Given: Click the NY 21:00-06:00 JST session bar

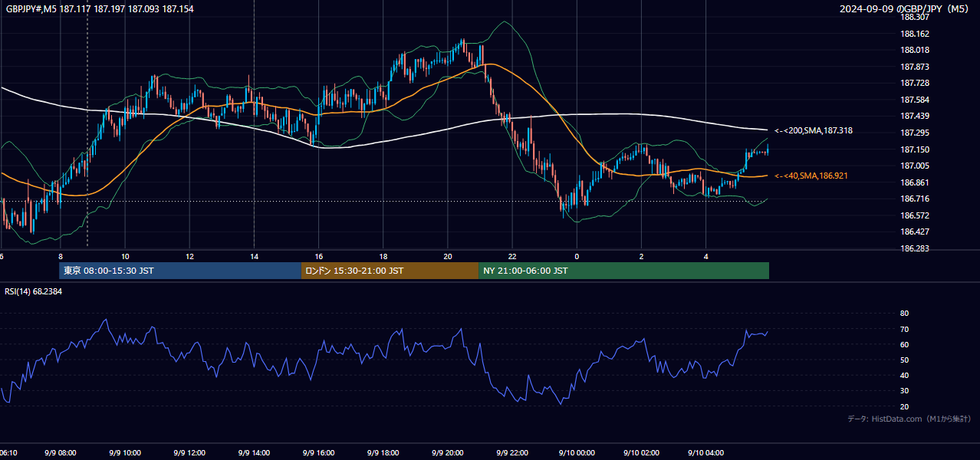Looking at the screenshot, I should (x=624, y=271).
